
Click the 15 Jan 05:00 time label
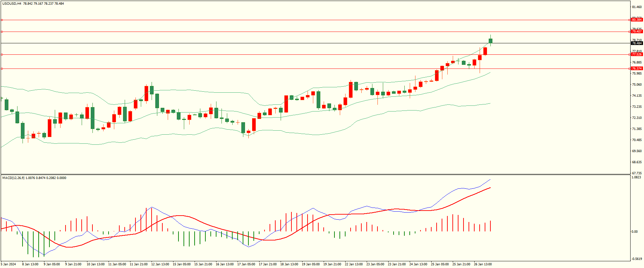182,264
